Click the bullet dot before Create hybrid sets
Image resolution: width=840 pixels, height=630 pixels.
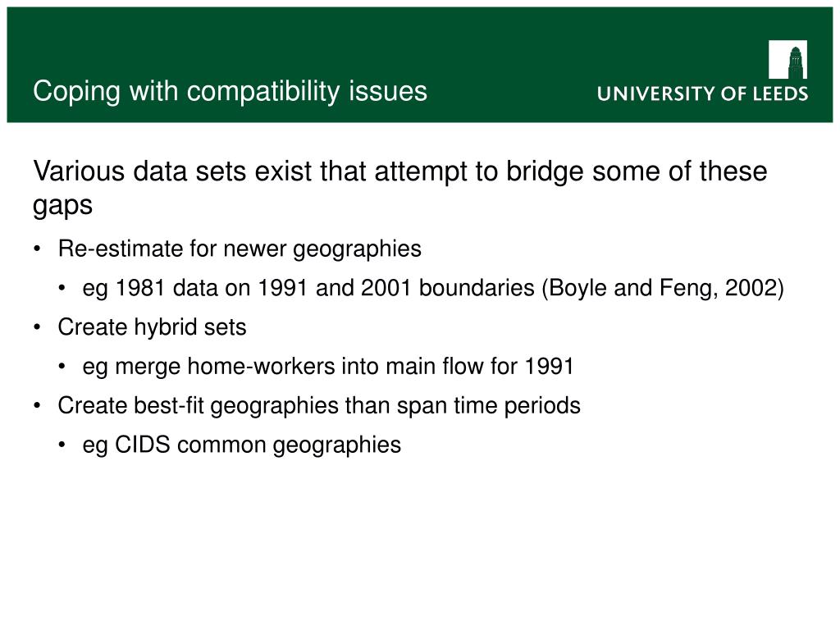click(37, 327)
